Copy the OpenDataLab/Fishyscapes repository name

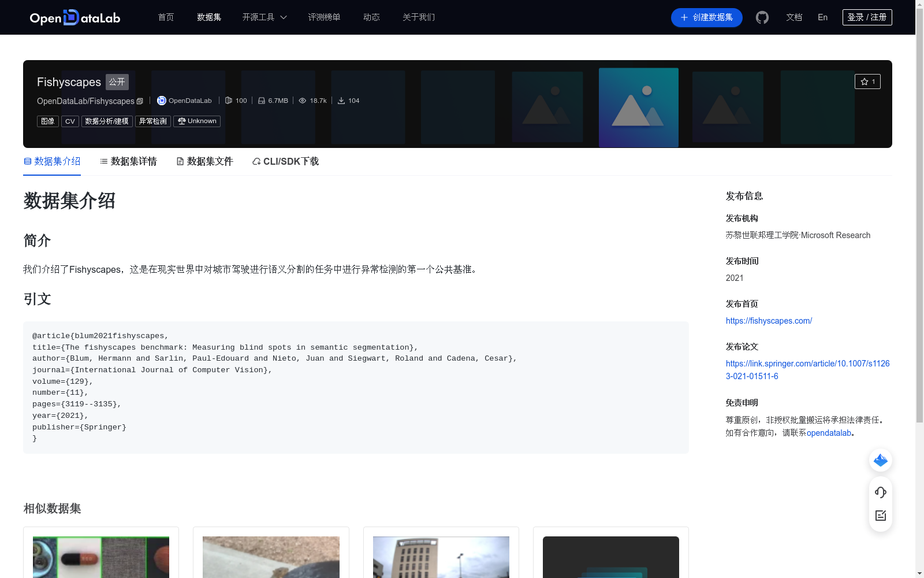140,101
